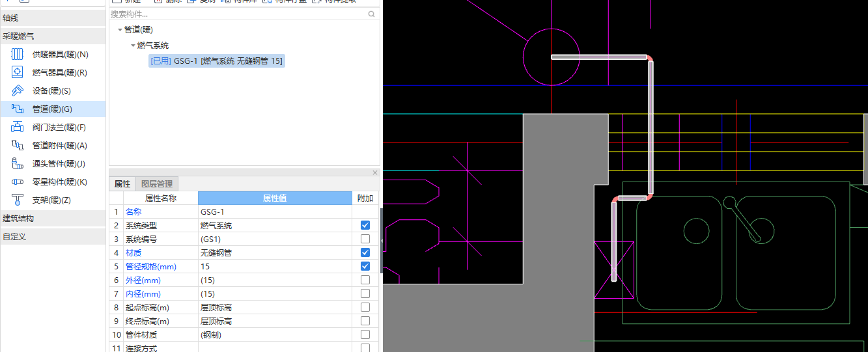The height and width of the screenshot is (352, 868).
Task: Click the 终点标高(m) value 层顶标高
Action: 275,321
